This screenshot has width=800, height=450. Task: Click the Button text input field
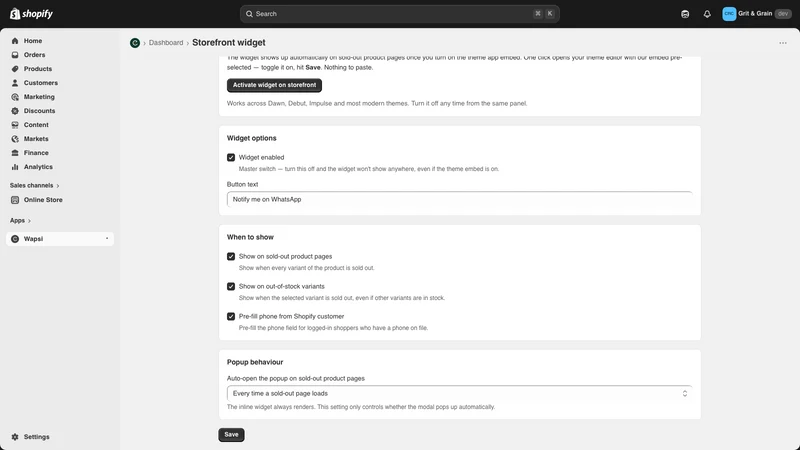460,199
